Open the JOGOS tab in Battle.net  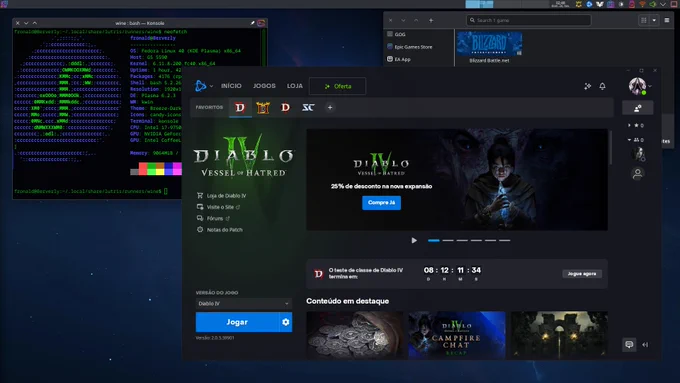[264, 86]
